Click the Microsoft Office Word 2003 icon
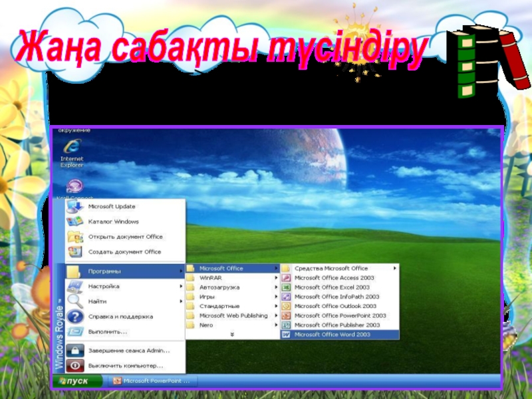 (287, 334)
